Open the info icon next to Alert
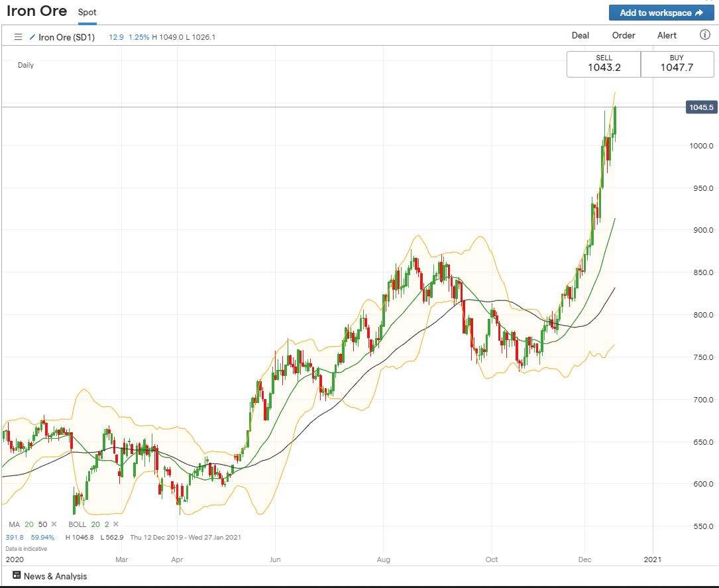 705,35
